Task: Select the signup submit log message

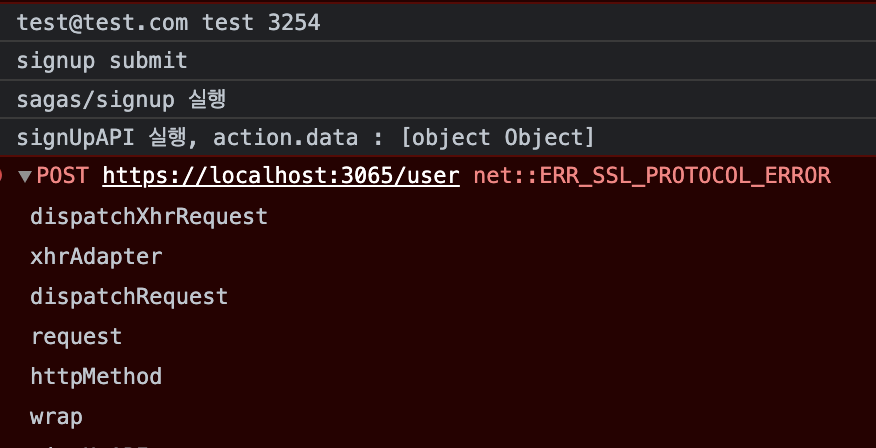Action: point(102,61)
